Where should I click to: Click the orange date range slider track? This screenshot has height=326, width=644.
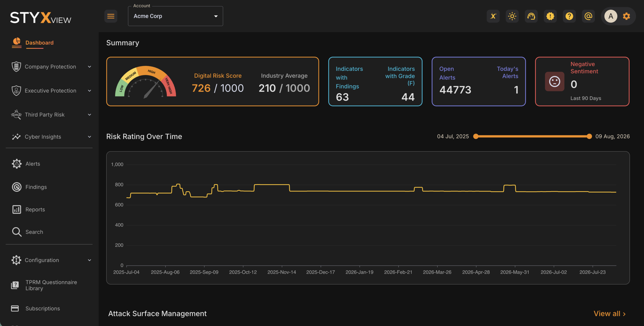coord(532,136)
